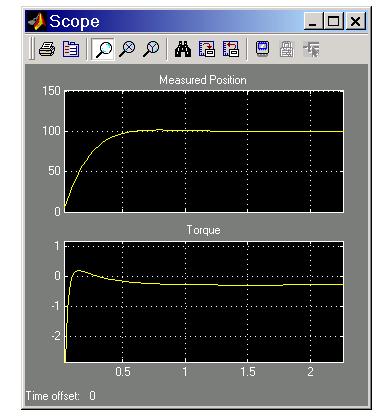Click Save current axes settings icon
Screen dimensions: 382x418
[x=207, y=49]
